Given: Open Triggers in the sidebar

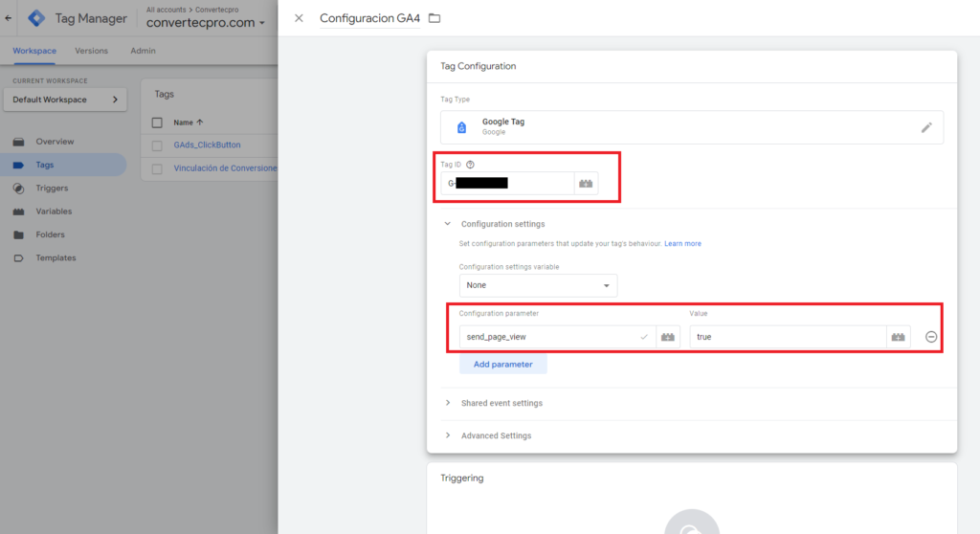Looking at the screenshot, I should pos(52,188).
